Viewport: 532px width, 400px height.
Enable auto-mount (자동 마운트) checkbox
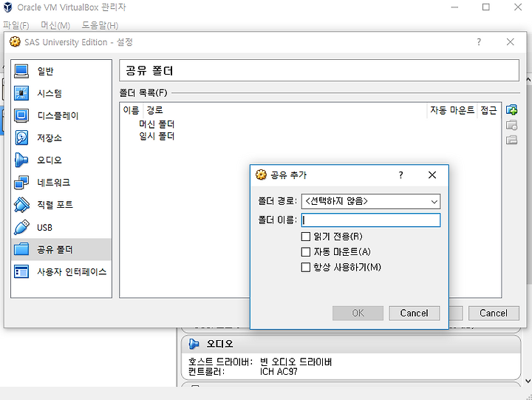point(306,251)
